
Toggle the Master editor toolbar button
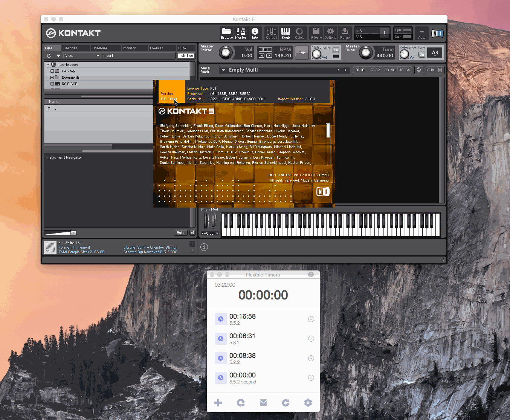point(241,33)
